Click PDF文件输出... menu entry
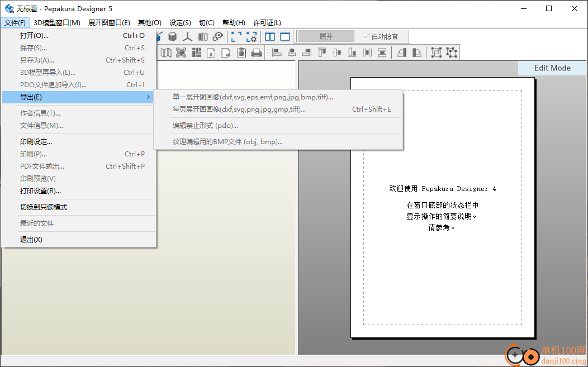The image size is (588, 367). point(78,166)
